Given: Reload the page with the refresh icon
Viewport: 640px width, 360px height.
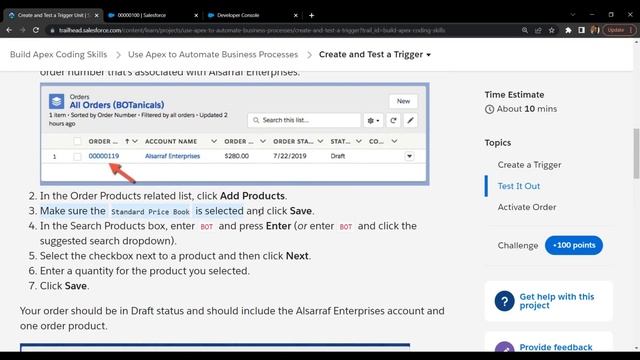Looking at the screenshot, I should 36,30.
